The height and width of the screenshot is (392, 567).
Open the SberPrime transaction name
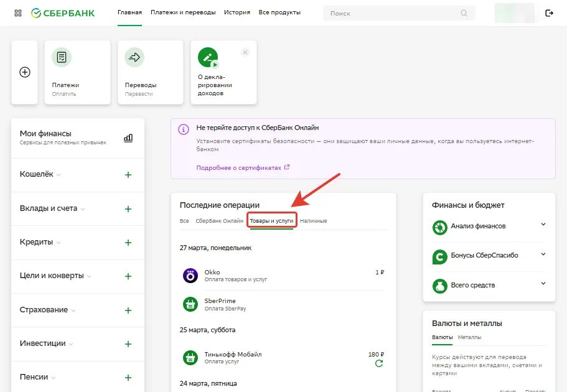220,301
